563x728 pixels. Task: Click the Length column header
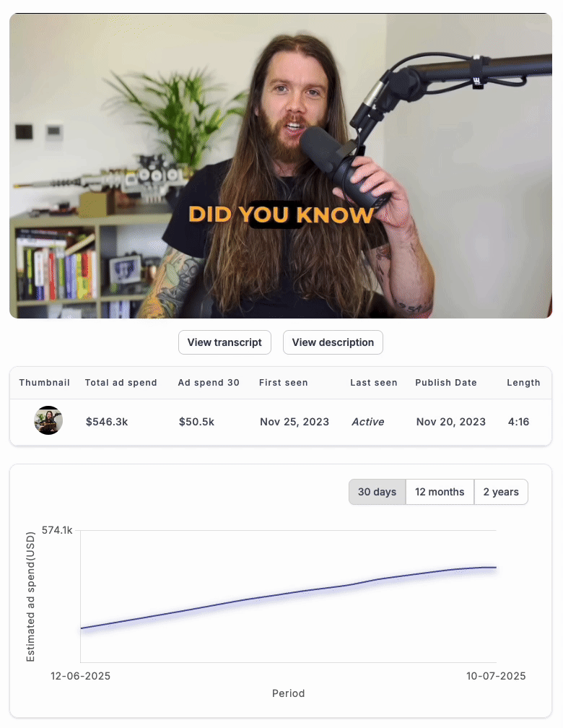523,383
